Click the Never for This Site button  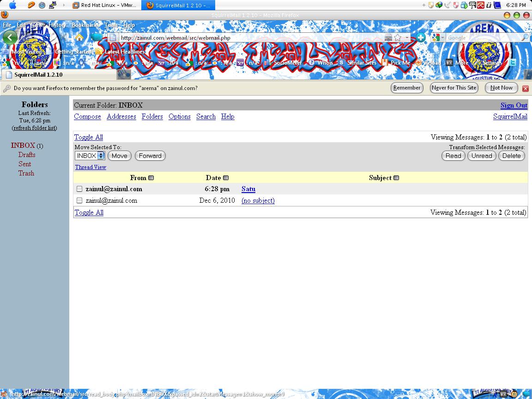coord(454,88)
